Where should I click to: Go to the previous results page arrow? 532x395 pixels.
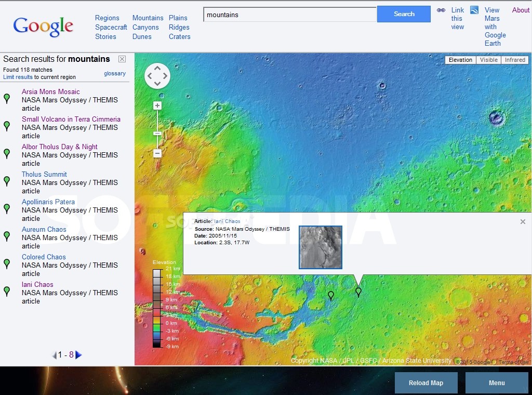[x=54, y=355]
